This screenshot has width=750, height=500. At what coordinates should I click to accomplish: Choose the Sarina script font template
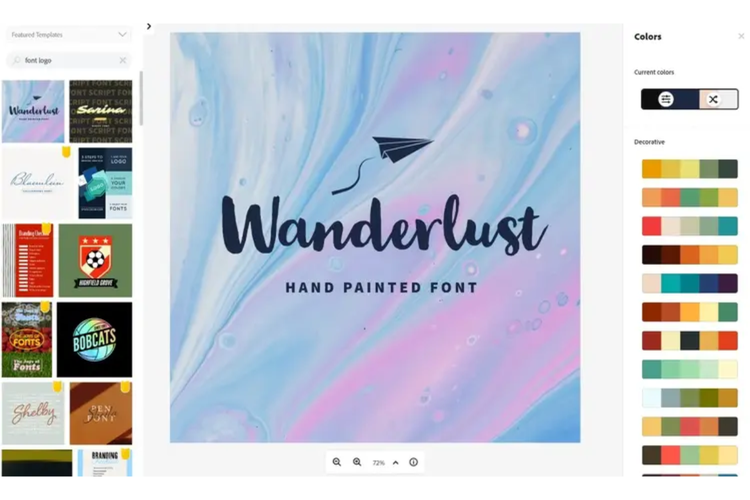coord(100,111)
